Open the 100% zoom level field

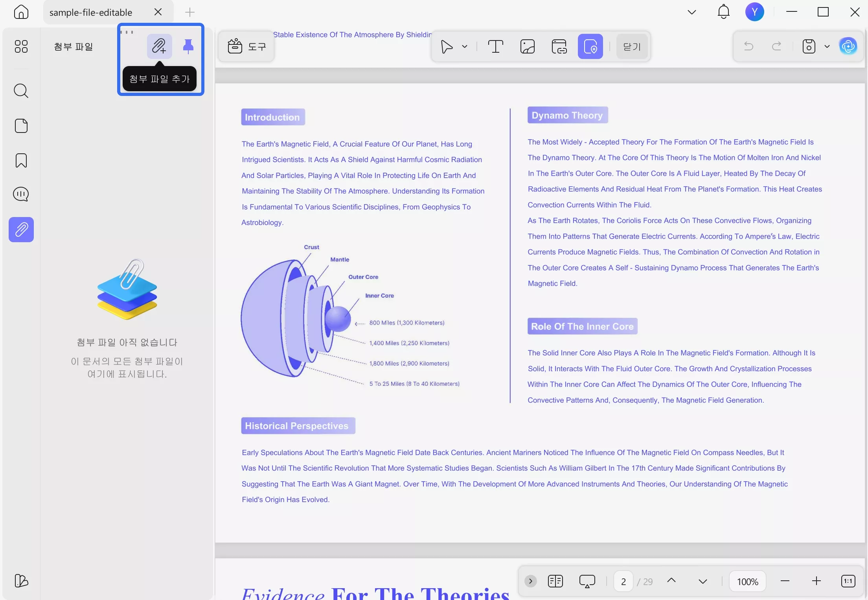tap(748, 581)
